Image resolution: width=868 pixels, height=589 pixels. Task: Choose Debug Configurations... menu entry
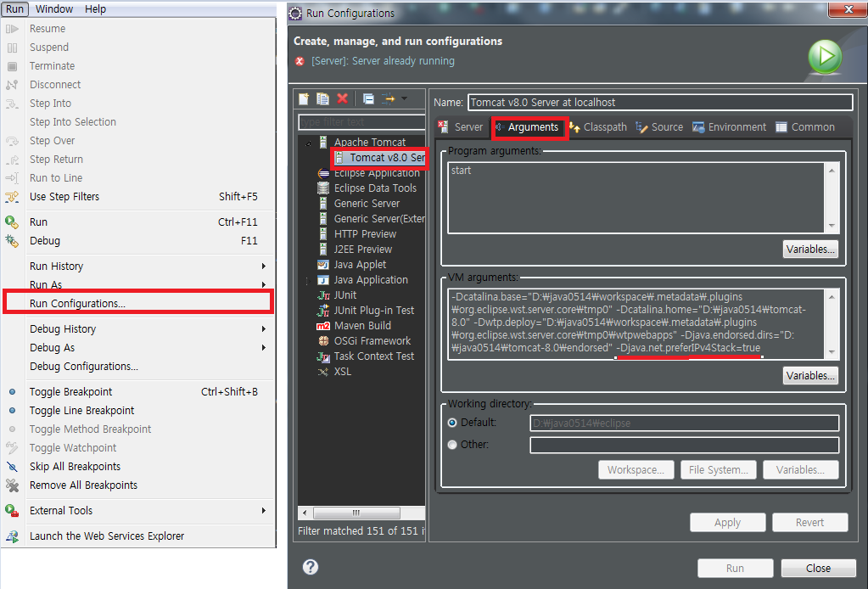(137, 367)
